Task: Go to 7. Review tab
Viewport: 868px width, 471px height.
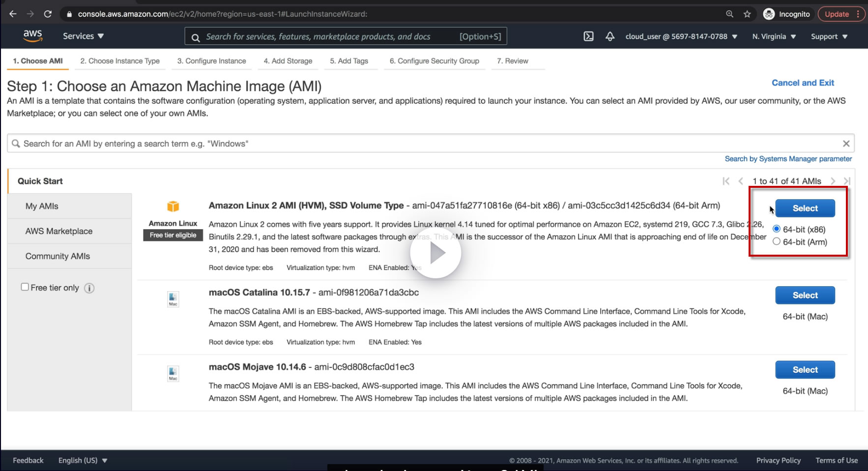Action: coord(513,61)
